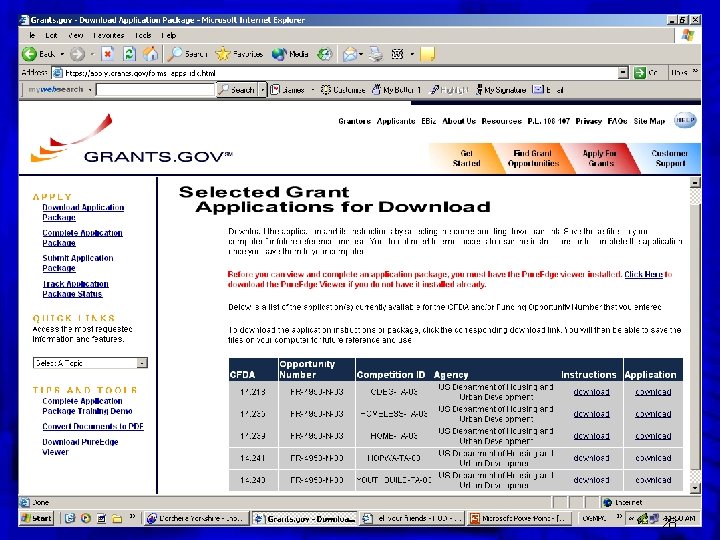Viewport: 720px width, 540px height.
Task: Open the Convert Documents to PDF link
Action: tap(93, 426)
